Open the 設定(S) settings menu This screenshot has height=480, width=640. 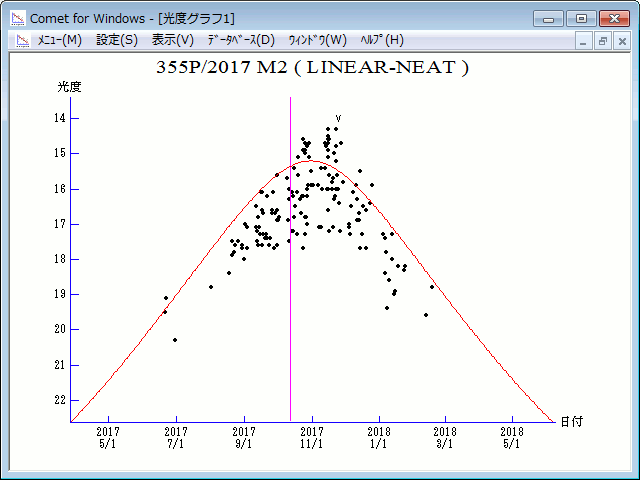tap(117, 40)
